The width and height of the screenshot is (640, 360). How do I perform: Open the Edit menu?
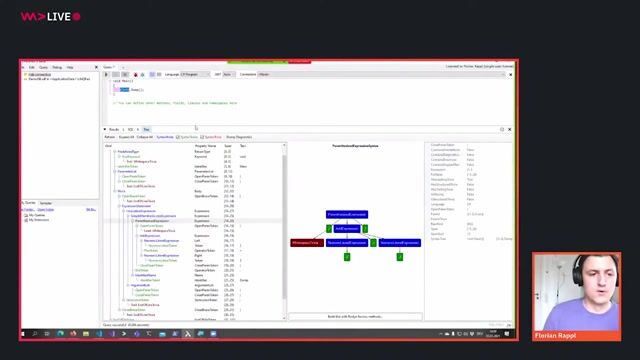coord(32,67)
